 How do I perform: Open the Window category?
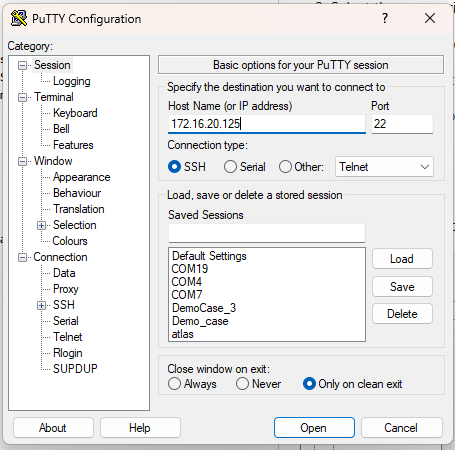(53, 161)
